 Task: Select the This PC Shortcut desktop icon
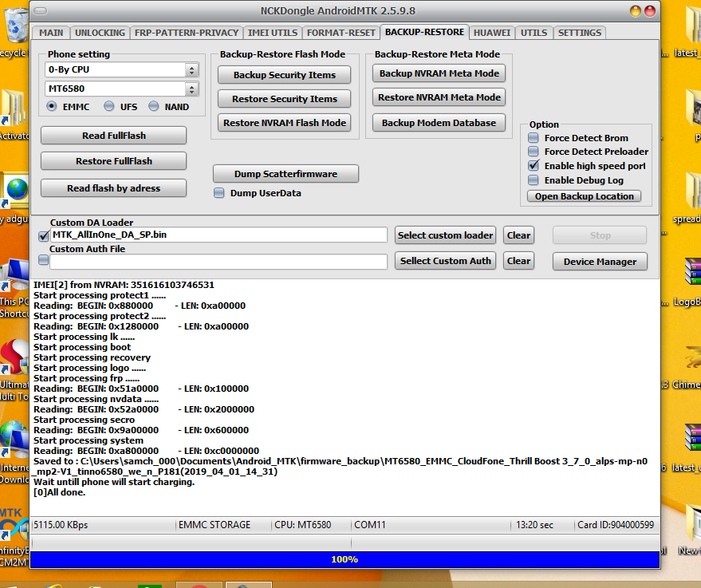(14, 286)
